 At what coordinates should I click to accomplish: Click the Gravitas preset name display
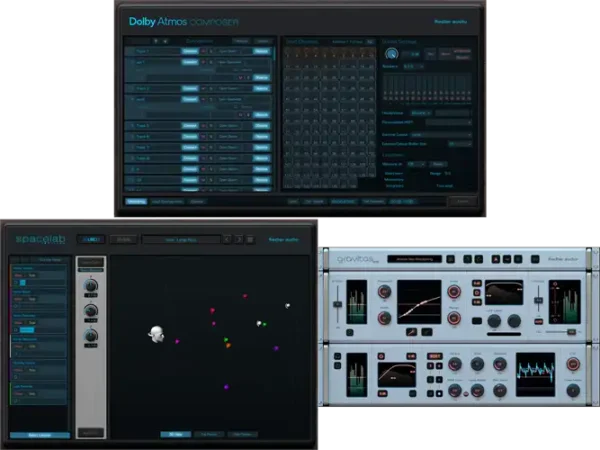point(414,259)
